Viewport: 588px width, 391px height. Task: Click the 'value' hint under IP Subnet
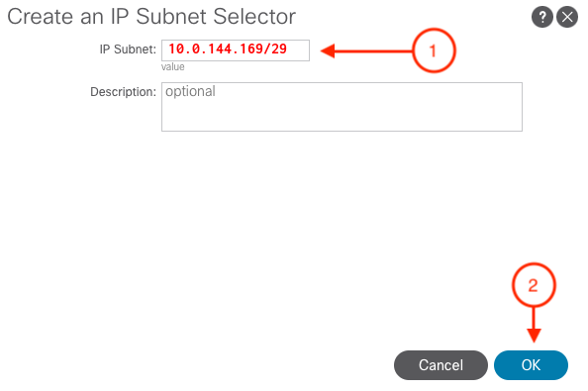(x=173, y=66)
